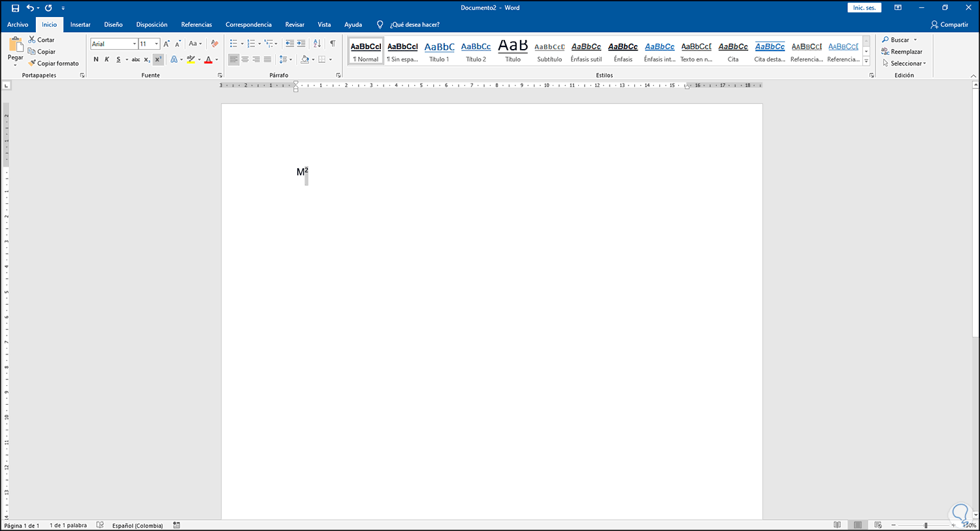
Task: Toggle italic formatting with the K icon
Action: pyautogui.click(x=106, y=59)
